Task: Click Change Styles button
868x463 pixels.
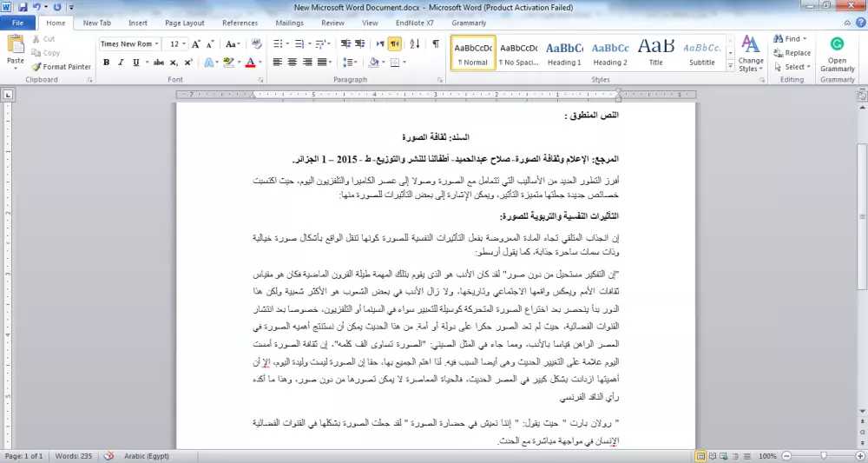Action: click(751, 54)
